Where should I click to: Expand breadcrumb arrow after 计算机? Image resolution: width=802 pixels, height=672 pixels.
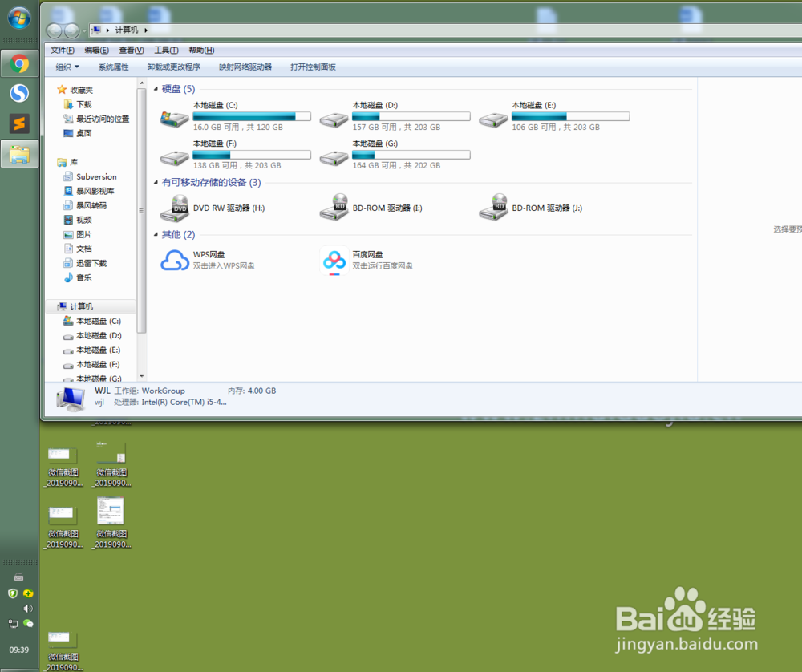[x=146, y=30]
